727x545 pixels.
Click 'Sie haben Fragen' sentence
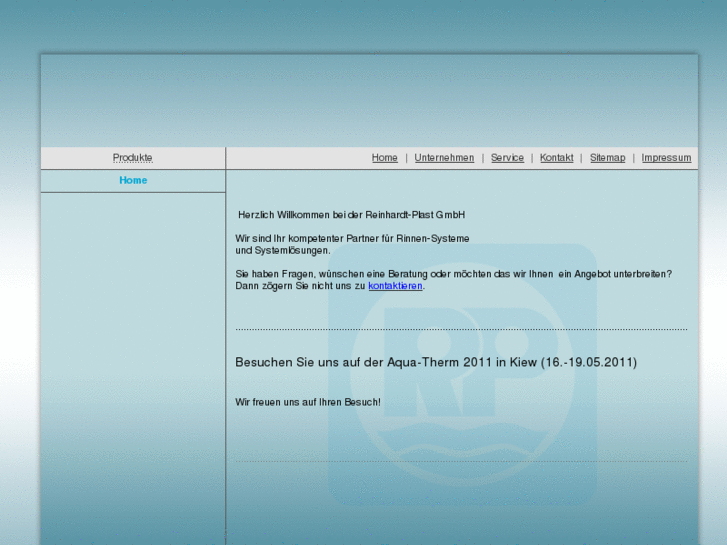point(453,274)
